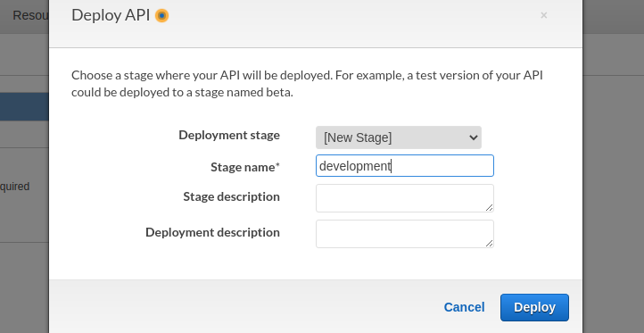Click inside the Stage description text area

pos(405,198)
